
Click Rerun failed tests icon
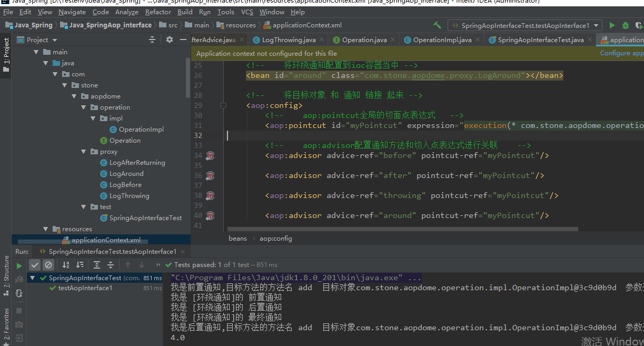coord(19,279)
